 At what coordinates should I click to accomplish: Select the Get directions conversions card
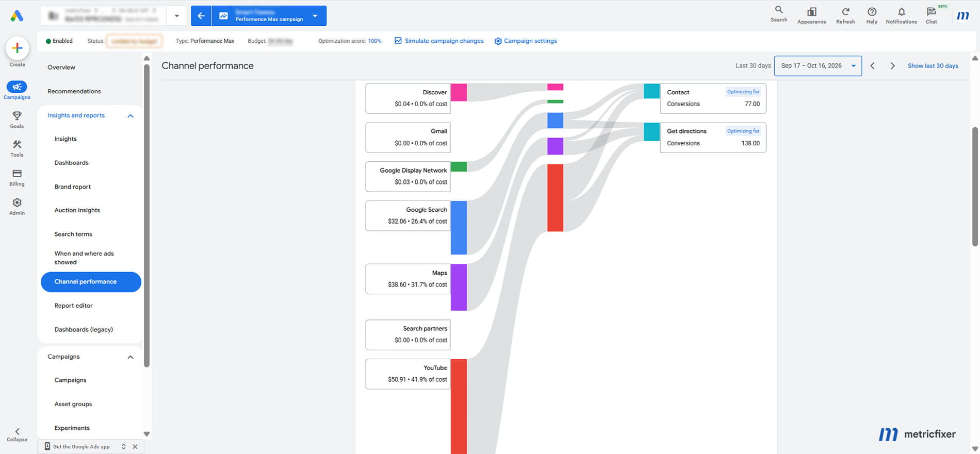click(x=713, y=137)
